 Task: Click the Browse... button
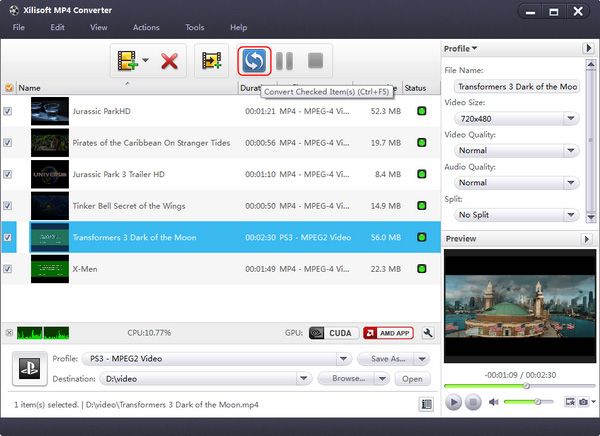tap(347, 379)
